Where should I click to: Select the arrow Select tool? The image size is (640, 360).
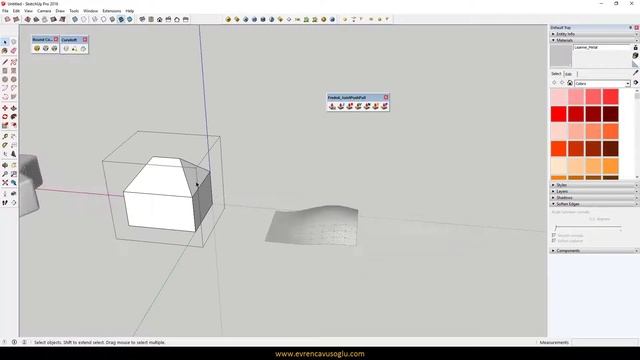pos(5,42)
